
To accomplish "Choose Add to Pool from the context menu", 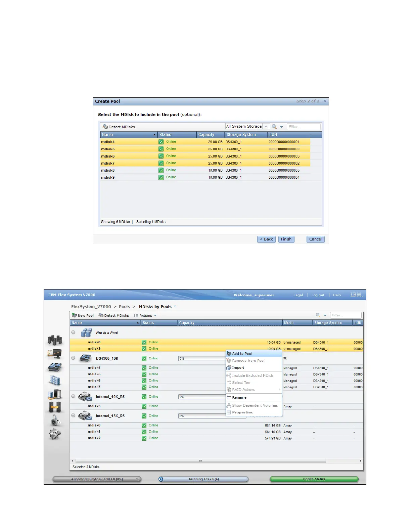I will [254, 353].
